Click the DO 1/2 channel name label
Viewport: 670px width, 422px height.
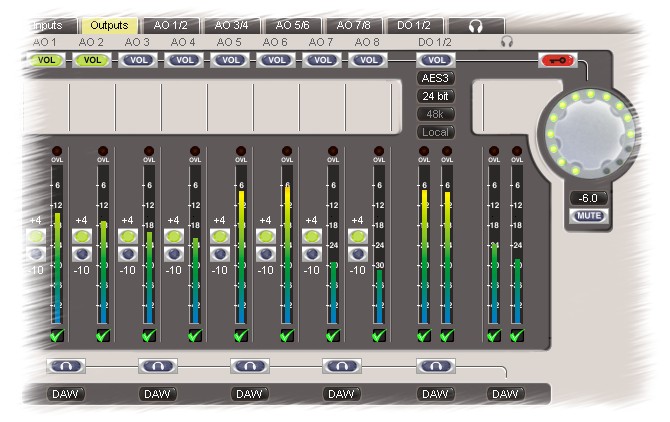(x=435, y=42)
